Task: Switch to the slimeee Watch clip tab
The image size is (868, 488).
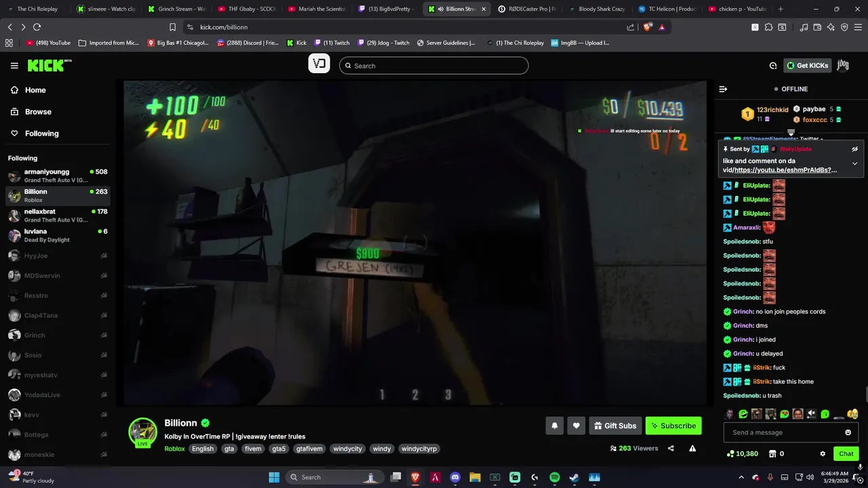Action: (106, 9)
